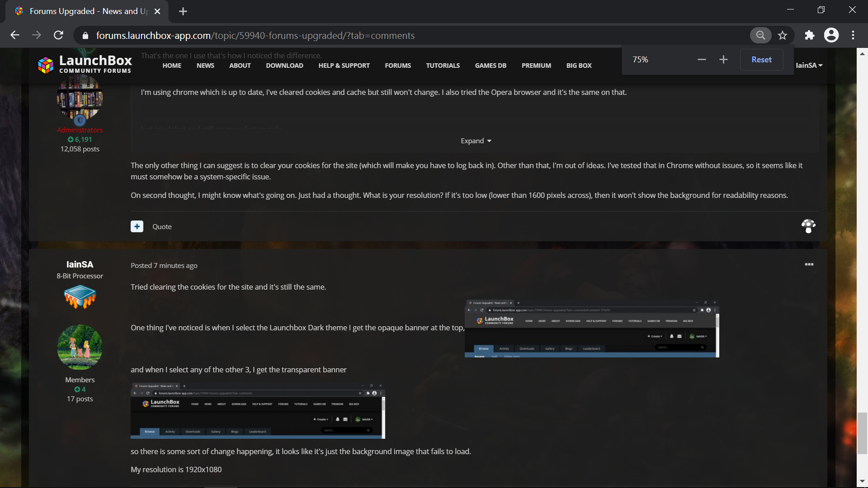Click vertical scrollbar thumb
Image resolution: width=868 pixels, height=488 pixels.
tap(863, 433)
